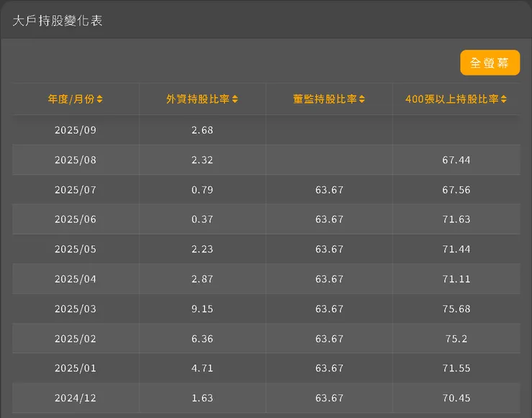Image resolution: width=532 pixels, height=418 pixels.
Task: Sort by 外資持股比率 sort arrows icon
Action: (235, 99)
